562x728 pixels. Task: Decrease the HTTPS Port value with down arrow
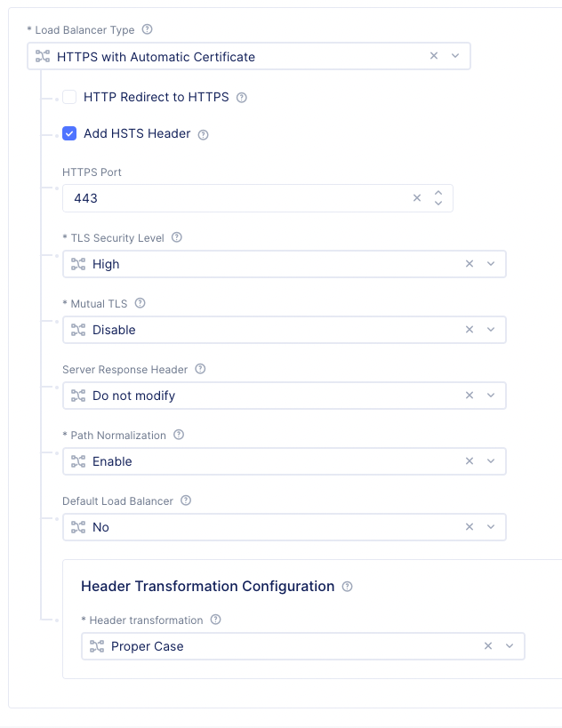(438, 204)
